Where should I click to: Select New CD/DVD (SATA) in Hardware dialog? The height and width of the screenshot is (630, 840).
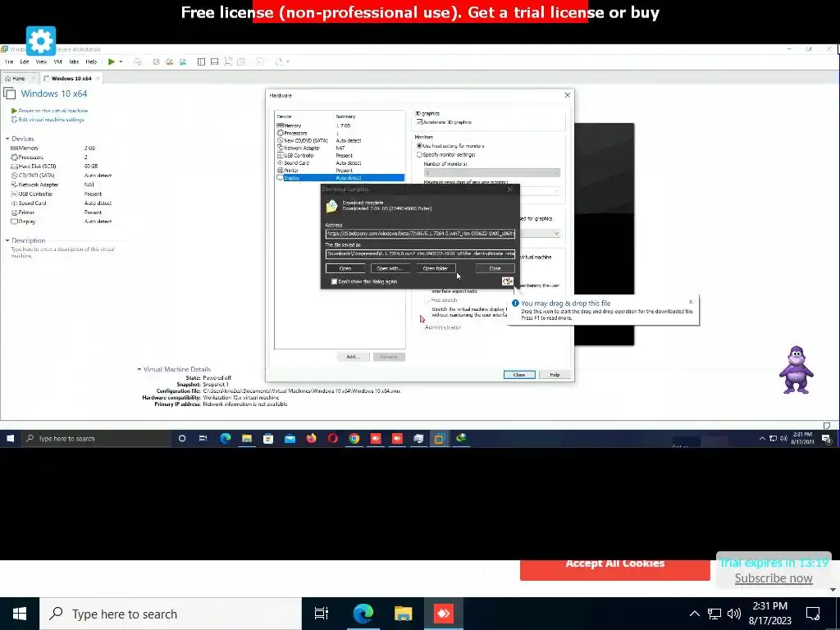(x=340, y=140)
